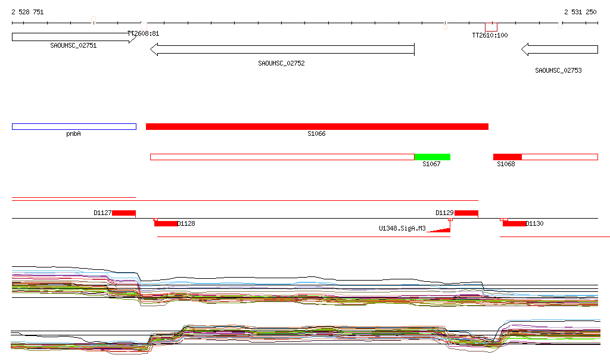Select the blue pnbA segment box

click(x=74, y=126)
